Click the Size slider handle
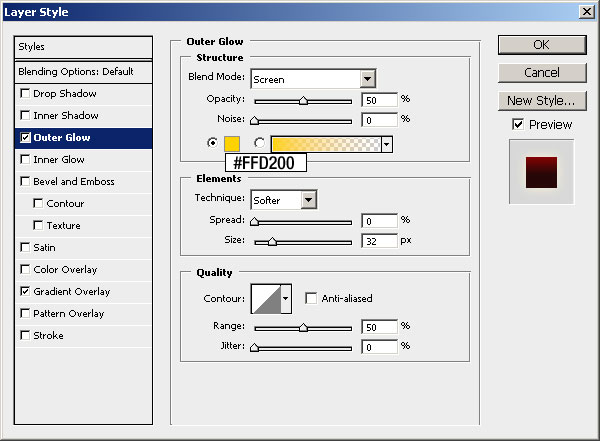 (272, 242)
